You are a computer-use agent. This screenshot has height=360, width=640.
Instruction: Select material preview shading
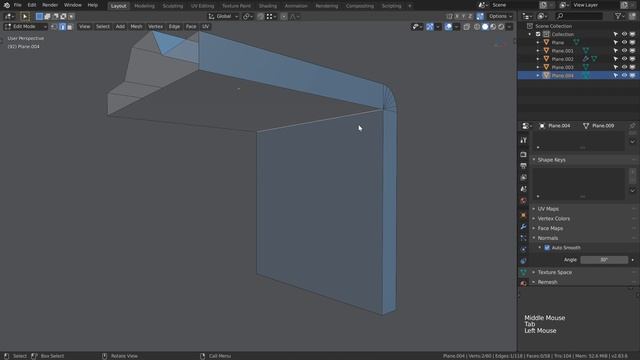[493, 27]
